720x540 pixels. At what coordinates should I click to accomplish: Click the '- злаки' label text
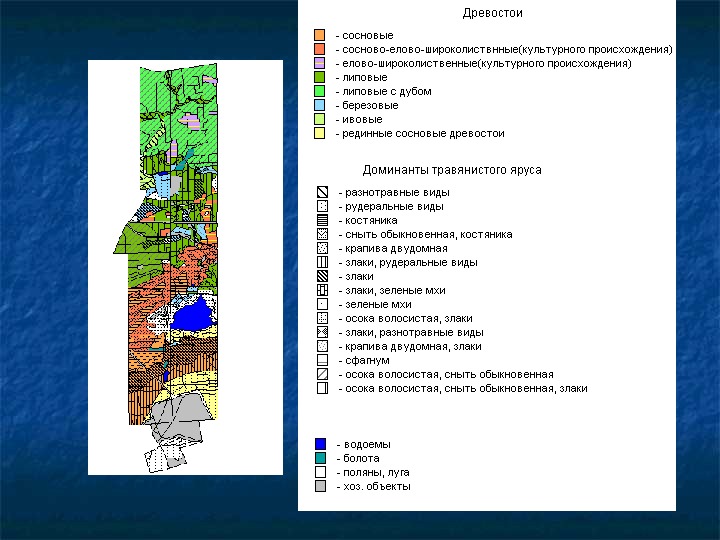[356, 276]
